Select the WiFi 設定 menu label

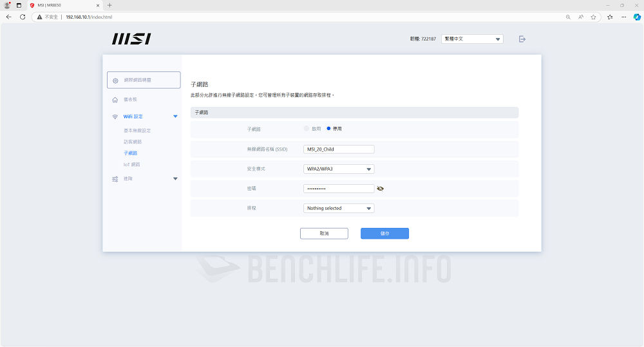[x=133, y=117]
